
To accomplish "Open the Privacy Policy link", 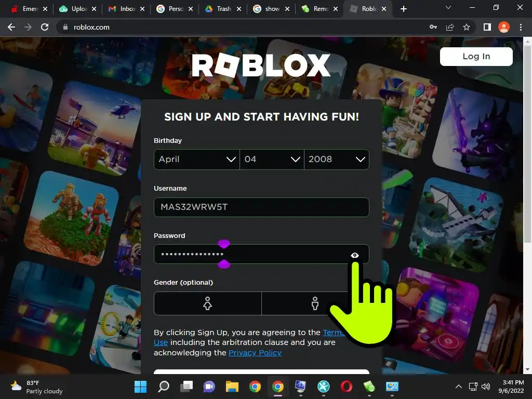I will coord(255,353).
